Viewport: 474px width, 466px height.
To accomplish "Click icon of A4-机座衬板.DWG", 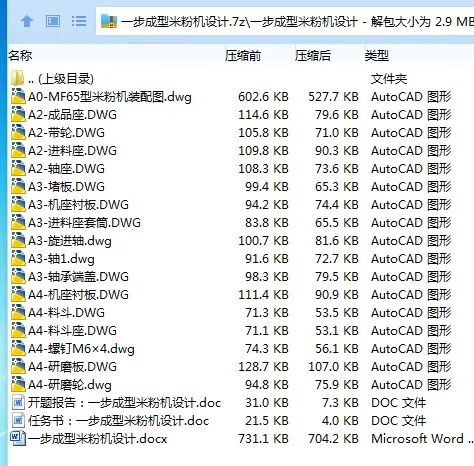I will [18, 294].
